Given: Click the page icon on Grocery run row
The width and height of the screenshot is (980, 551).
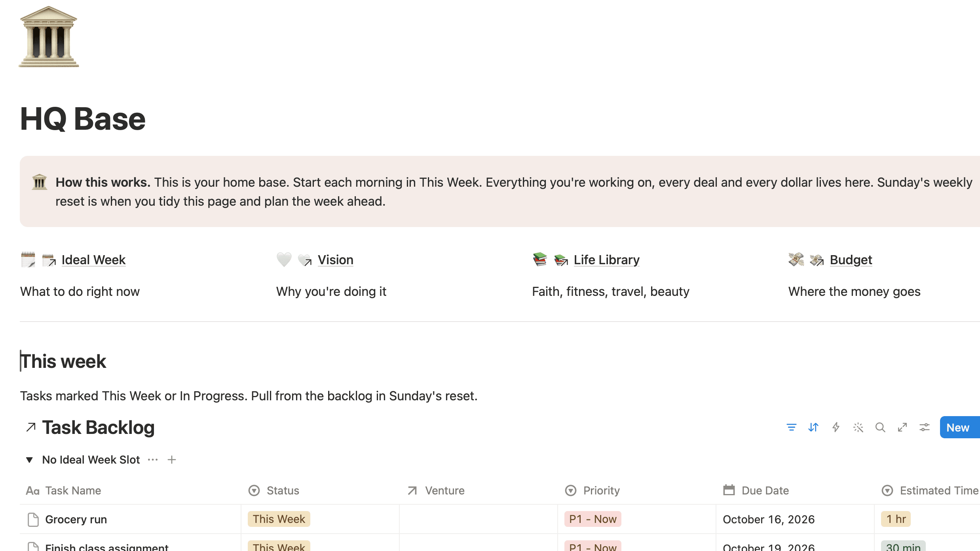Looking at the screenshot, I should coord(33,519).
